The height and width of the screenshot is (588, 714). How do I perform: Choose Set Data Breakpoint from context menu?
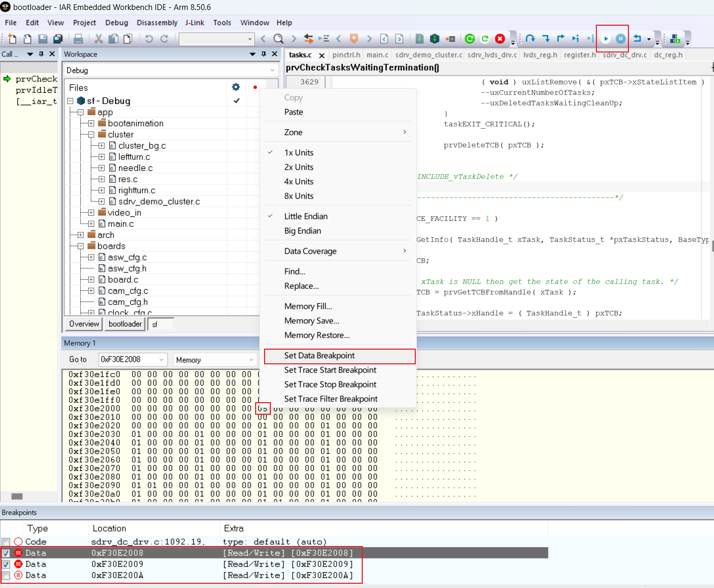[x=319, y=355]
